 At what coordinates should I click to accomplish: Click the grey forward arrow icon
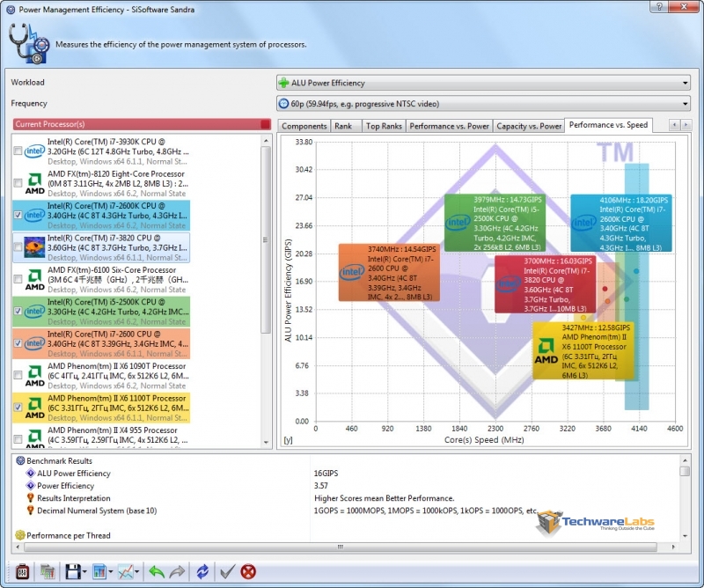tap(178, 571)
